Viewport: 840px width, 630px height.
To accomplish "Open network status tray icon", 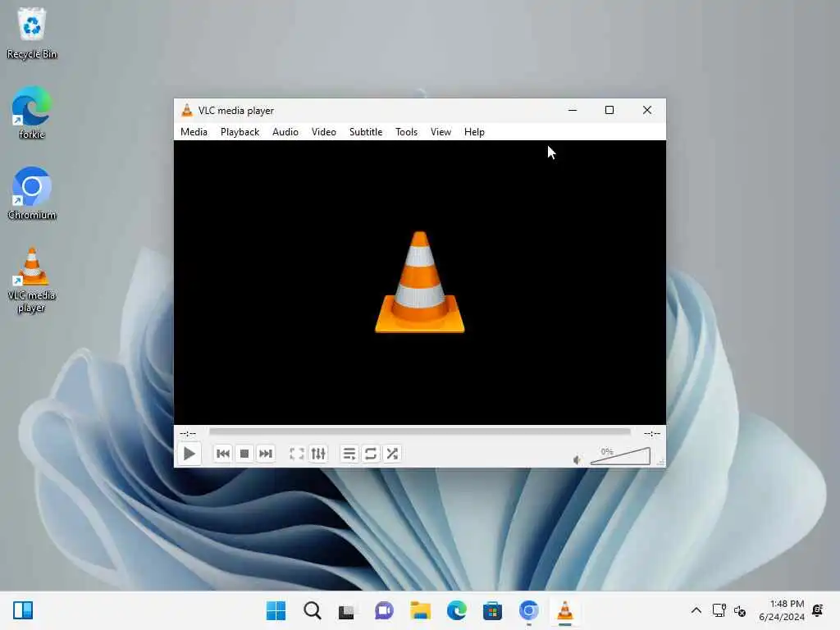I will (x=719, y=610).
